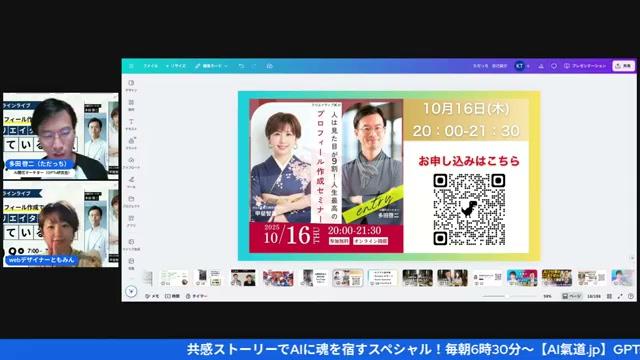This screenshot has width=640, height=360.
Task: Click the お申し込みはこちら text on the slide
Action: click(x=469, y=161)
